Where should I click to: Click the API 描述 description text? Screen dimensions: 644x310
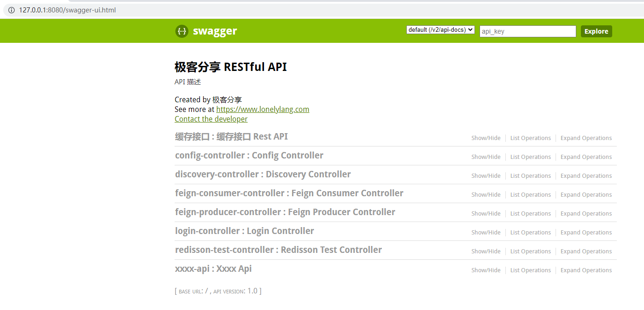(188, 82)
